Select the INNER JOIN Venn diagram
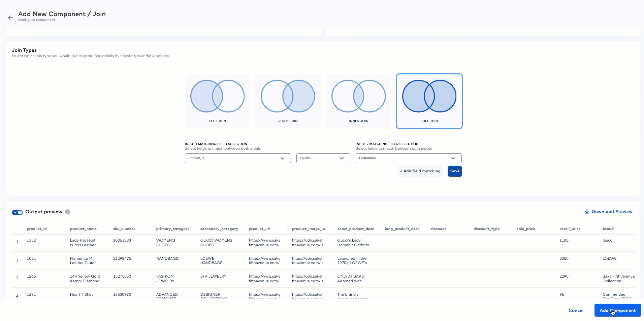This screenshot has height=321, width=644. [358, 101]
